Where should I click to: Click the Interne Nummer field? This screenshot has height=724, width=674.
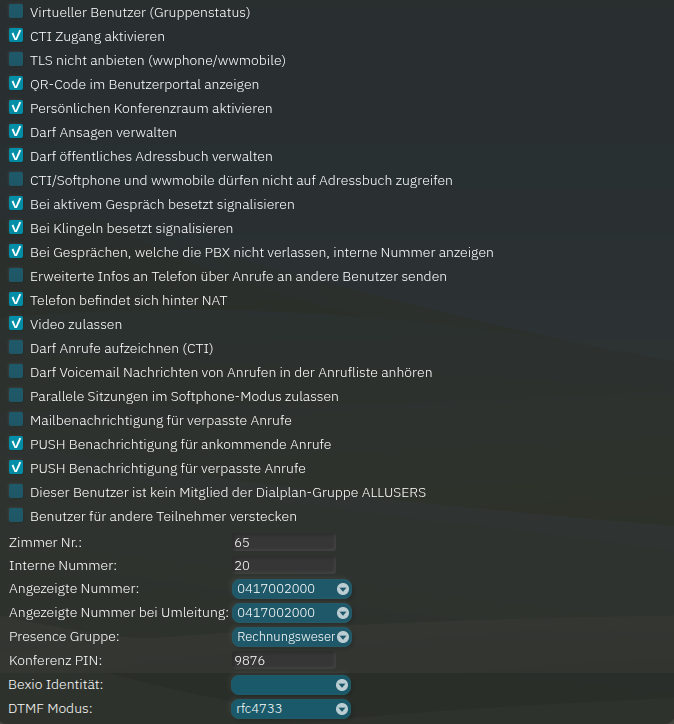(283, 565)
